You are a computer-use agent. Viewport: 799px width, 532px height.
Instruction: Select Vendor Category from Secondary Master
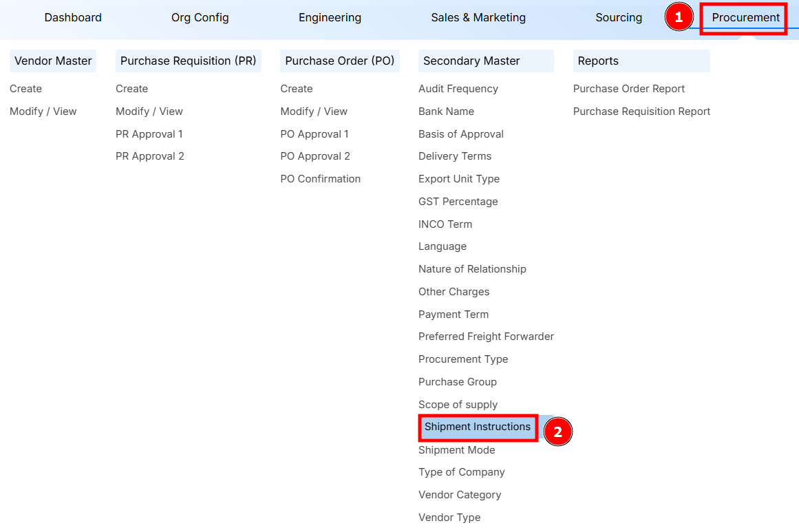tap(460, 495)
